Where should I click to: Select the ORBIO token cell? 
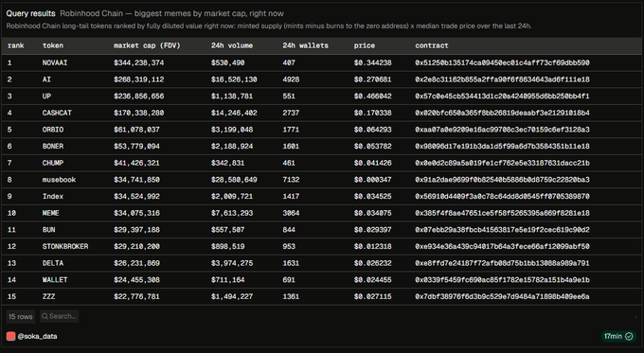(x=53, y=130)
